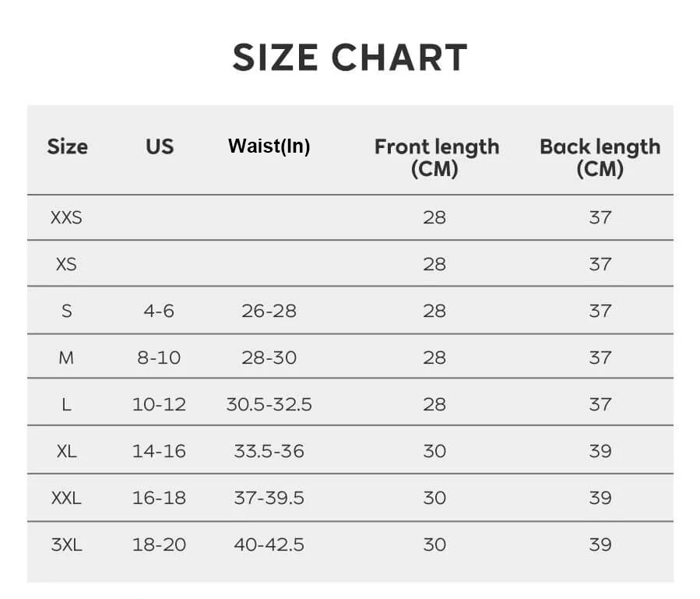Select the S size row label

pyautogui.click(x=66, y=311)
